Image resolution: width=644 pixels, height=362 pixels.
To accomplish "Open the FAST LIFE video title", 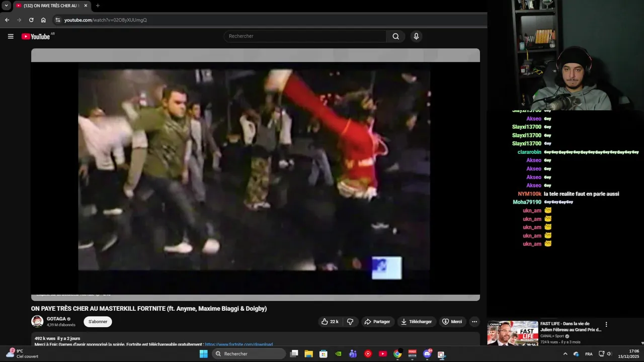I will pyautogui.click(x=571, y=327).
